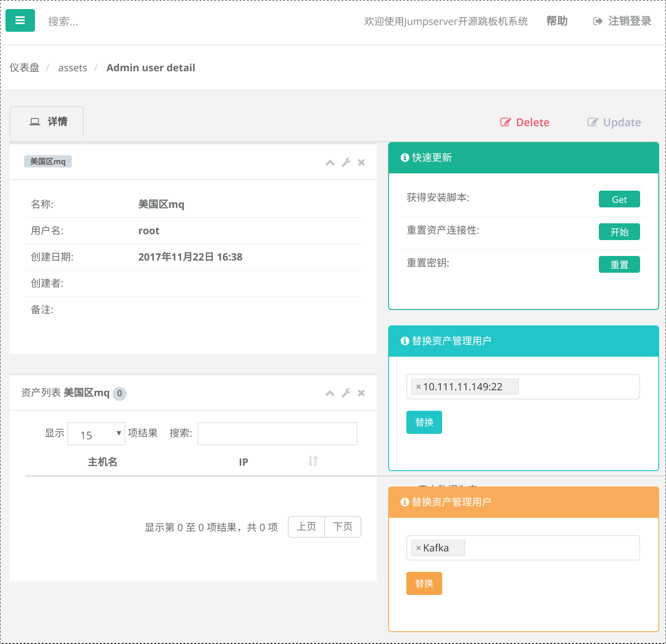Viewport: 666px width, 644px height.
Task: Click the 注销登录 logout icon
Action: coord(597,21)
